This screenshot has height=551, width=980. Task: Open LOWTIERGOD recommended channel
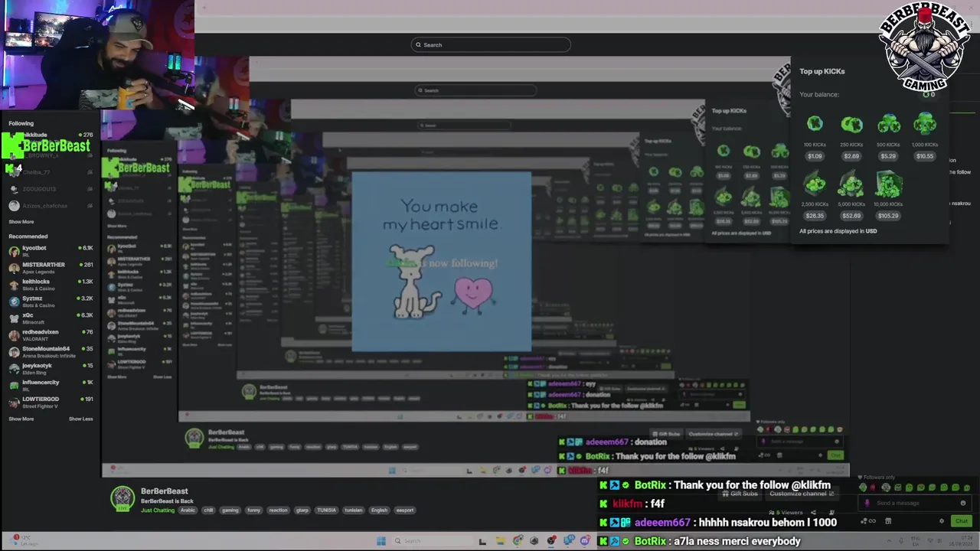click(51, 402)
